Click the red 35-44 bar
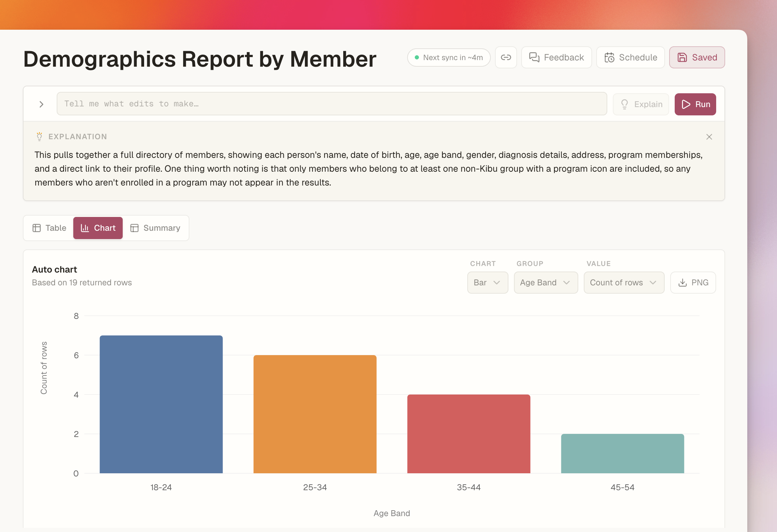Image resolution: width=777 pixels, height=532 pixels. 469,434
